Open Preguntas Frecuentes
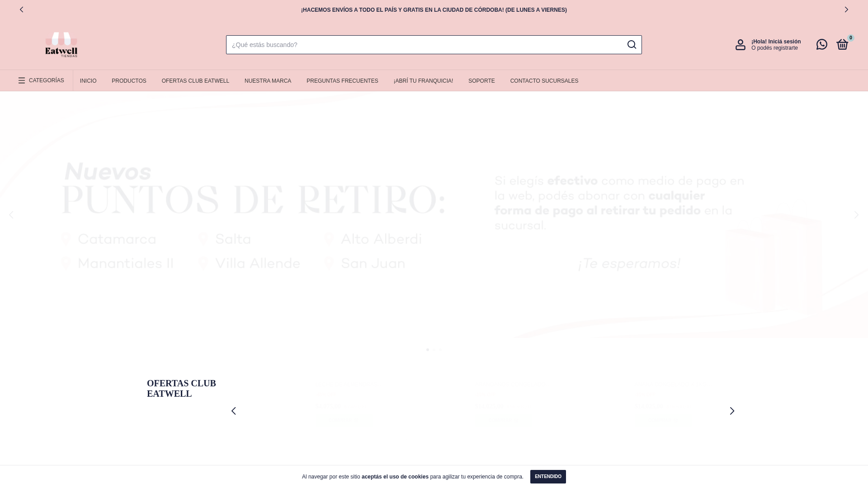 [342, 81]
